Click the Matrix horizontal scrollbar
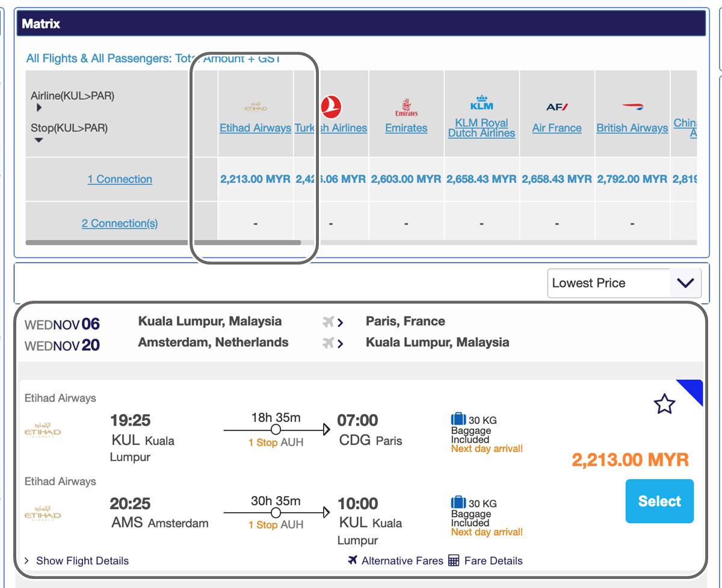Image resolution: width=722 pixels, height=588 pixels. (x=163, y=242)
